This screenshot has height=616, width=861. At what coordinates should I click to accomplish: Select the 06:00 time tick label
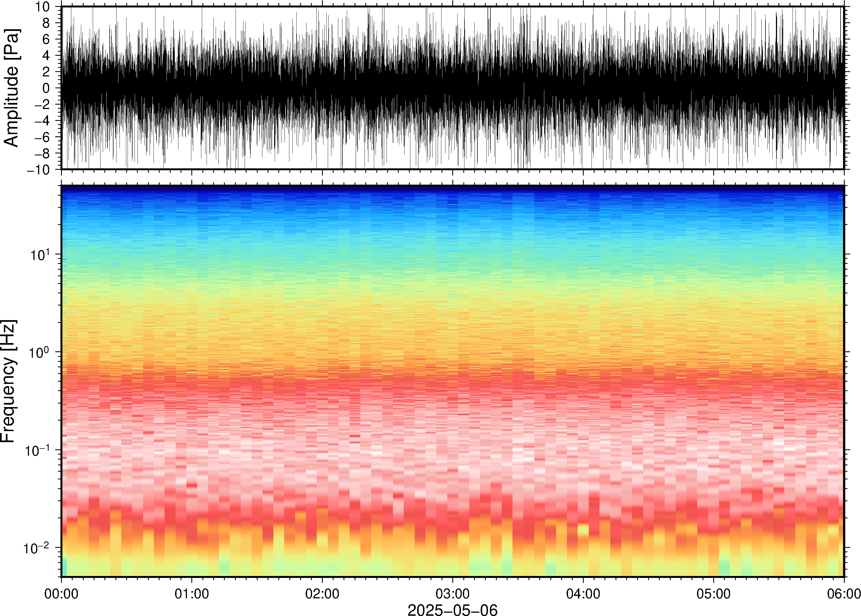pos(844,594)
